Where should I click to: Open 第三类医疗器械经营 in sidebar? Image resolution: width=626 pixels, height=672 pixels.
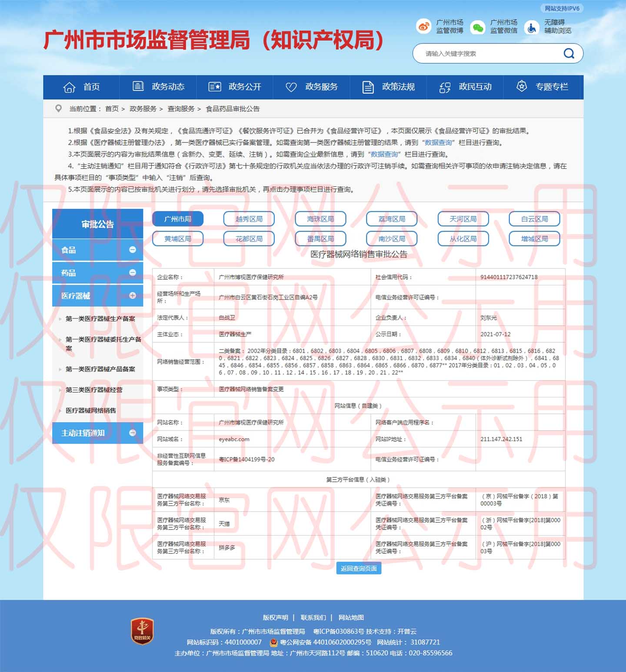tap(94, 390)
